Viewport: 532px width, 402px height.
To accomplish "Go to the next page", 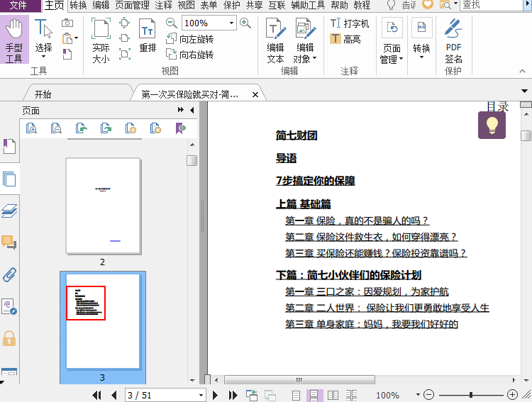I will pyautogui.click(x=215, y=395).
